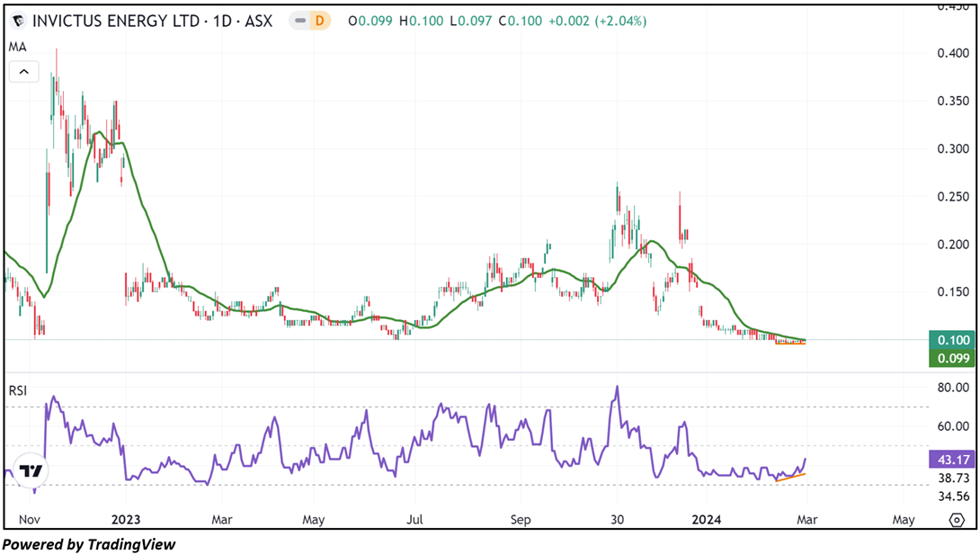Click the 0.250 price scale label
This screenshot has height=554, width=980.
click(953, 196)
